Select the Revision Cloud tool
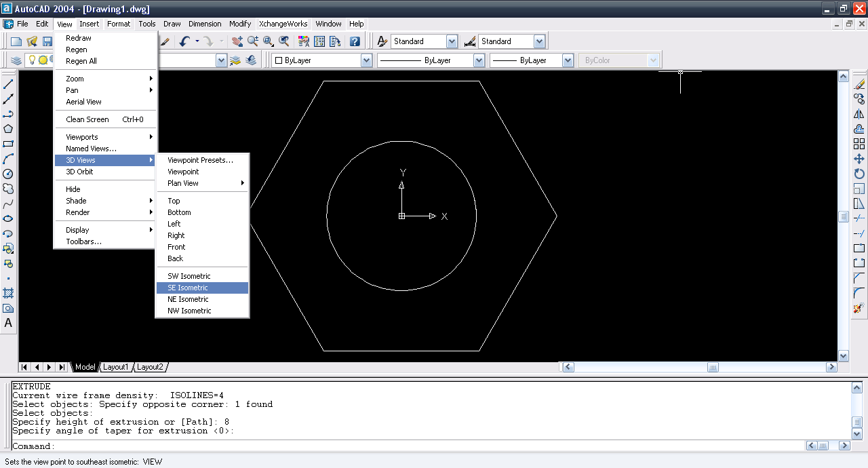The width and height of the screenshot is (868, 468). click(9, 189)
